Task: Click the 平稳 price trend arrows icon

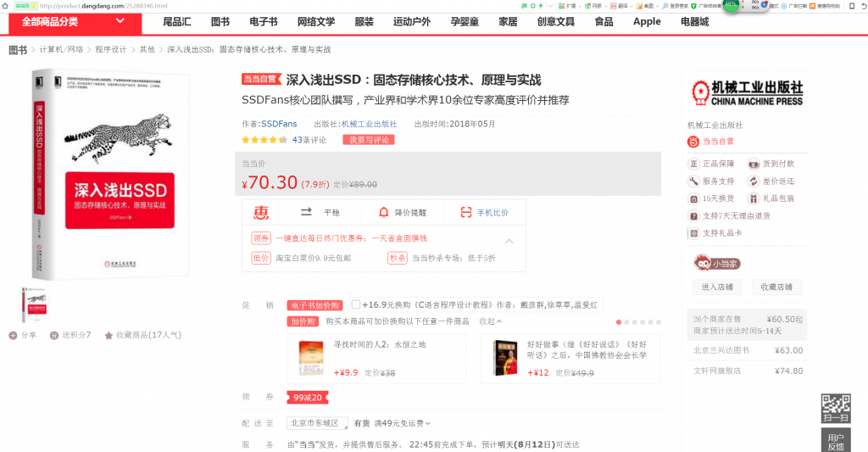Action: [306, 212]
